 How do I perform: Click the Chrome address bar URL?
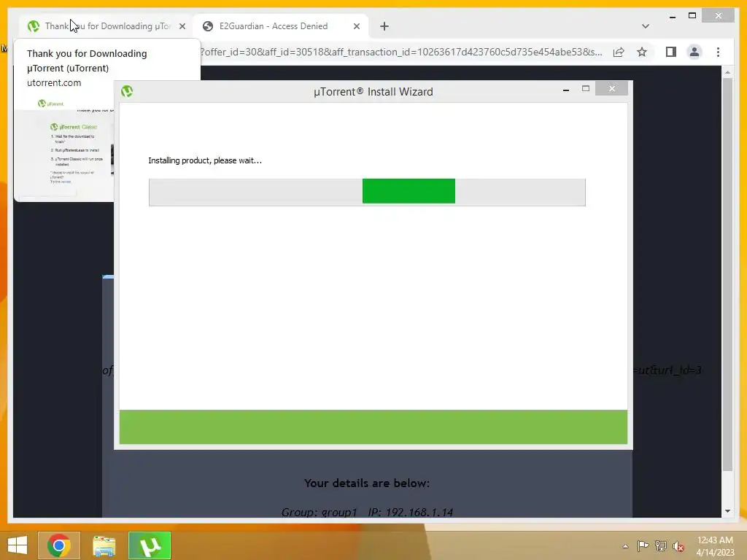(401, 52)
